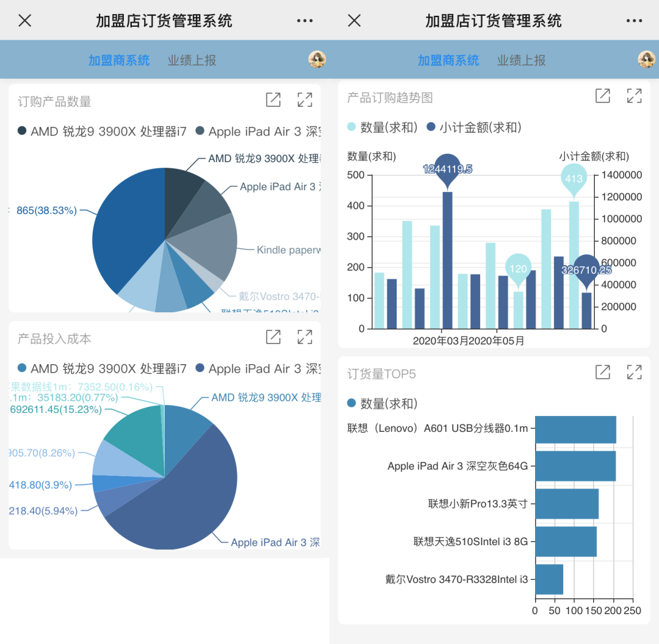This screenshot has width=659, height=644.
Task: Click the bar for 联想（Lenovo）A601 USB分线器0.1m
Action: click(x=576, y=429)
